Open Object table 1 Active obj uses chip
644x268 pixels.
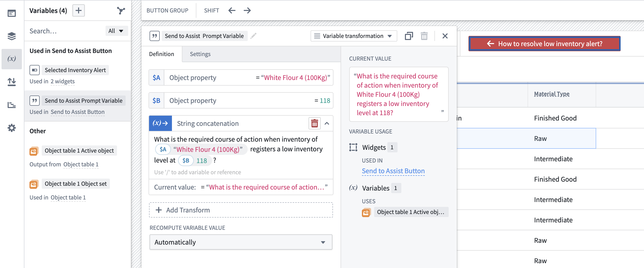click(411, 212)
